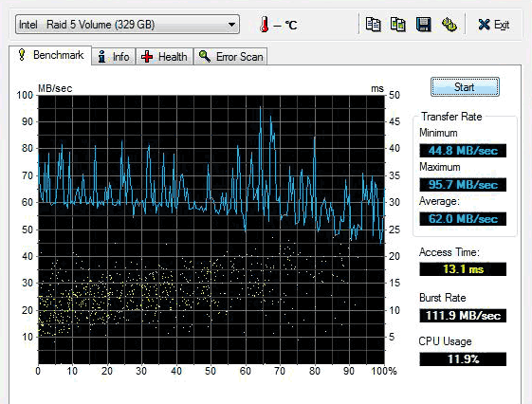Viewport: 532px width, 404px height.
Task: Click the magnifier Error Scan icon
Action: (205, 56)
